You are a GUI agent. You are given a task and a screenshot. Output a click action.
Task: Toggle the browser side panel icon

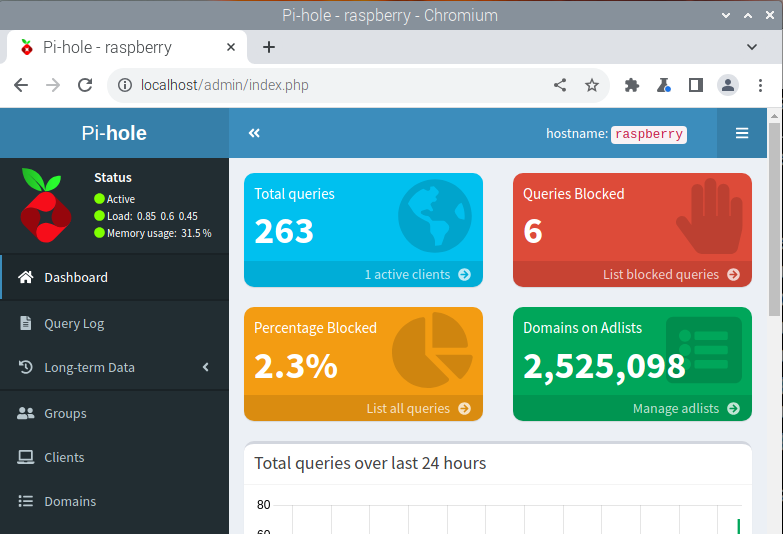coord(696,85)
